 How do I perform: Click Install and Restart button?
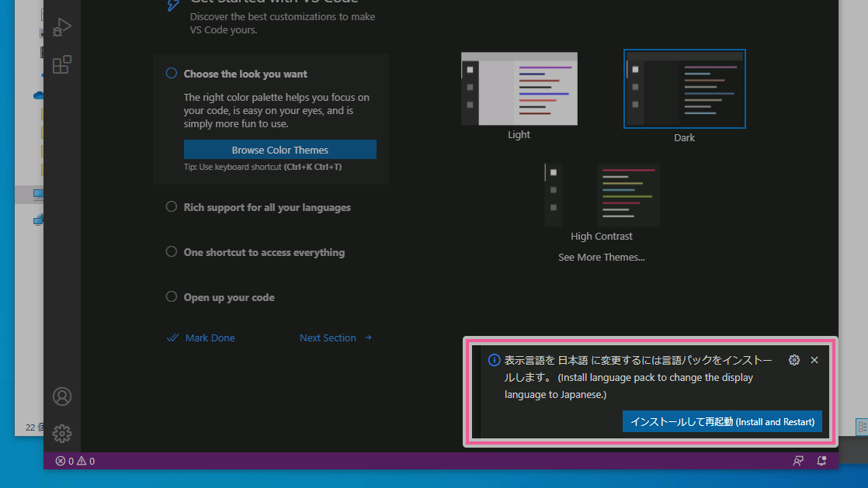point(722,422)
